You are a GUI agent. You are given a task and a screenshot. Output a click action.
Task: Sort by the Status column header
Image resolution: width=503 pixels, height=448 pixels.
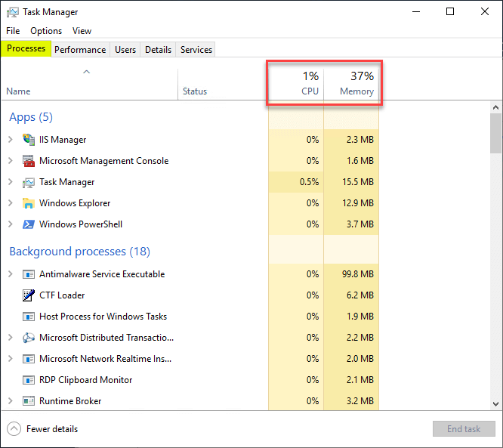tap(223, 84)
